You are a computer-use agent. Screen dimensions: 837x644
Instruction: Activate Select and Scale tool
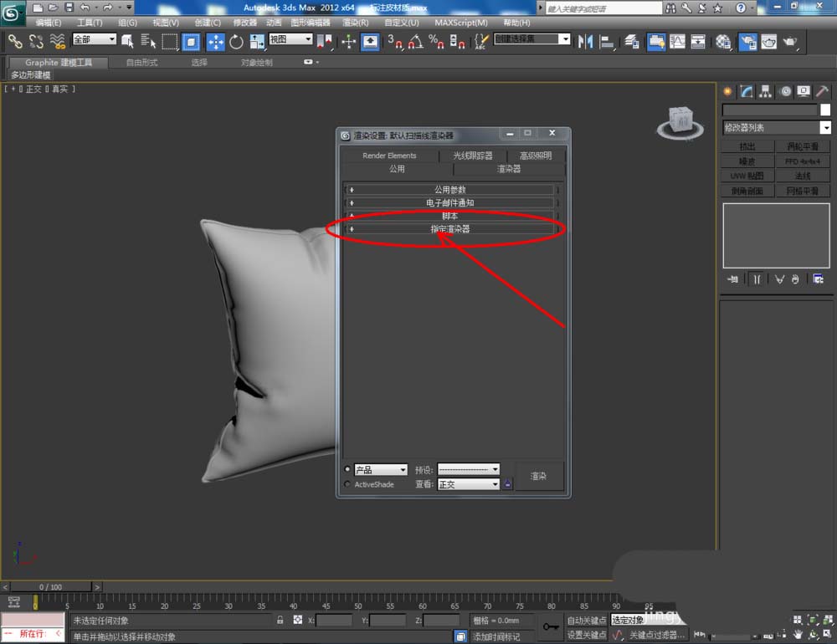[257, 42]
